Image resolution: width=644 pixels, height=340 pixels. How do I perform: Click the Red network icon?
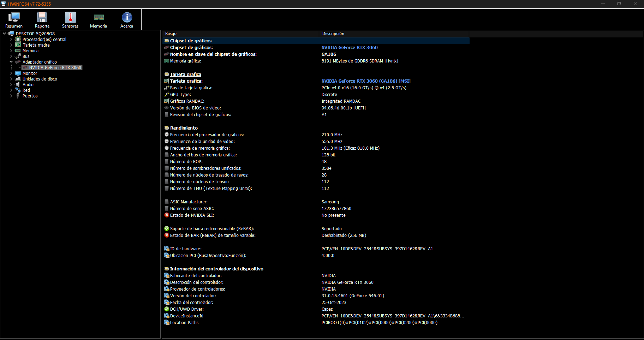18,90
